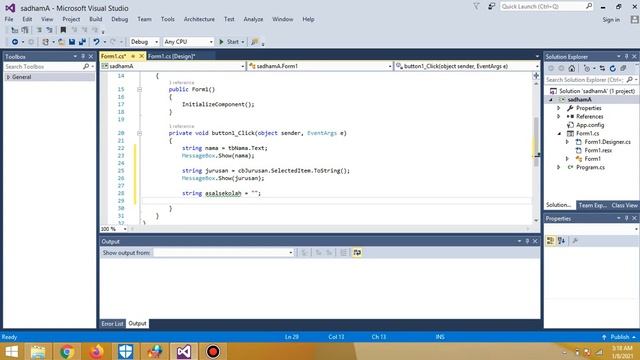
Task: Switch to the Class View tab
Action: click(x=624, y=205)
